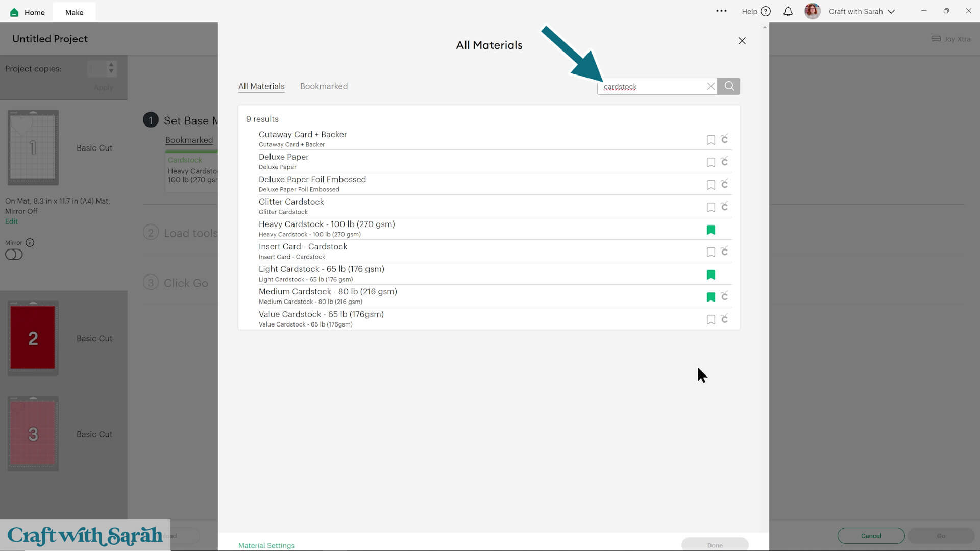Open the Help icon
Viewport: 980px width, 551px height.
(765, 11)
